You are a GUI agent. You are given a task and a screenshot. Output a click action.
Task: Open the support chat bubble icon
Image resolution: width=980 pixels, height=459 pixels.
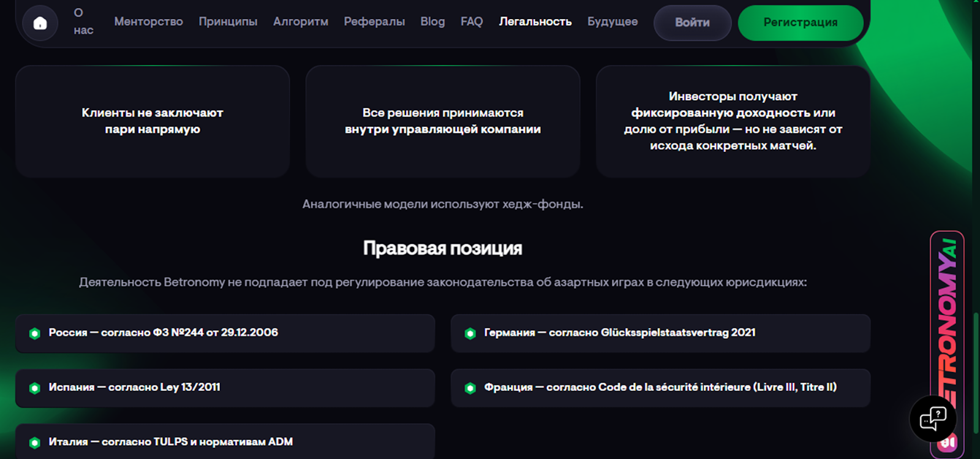[933, 419]
